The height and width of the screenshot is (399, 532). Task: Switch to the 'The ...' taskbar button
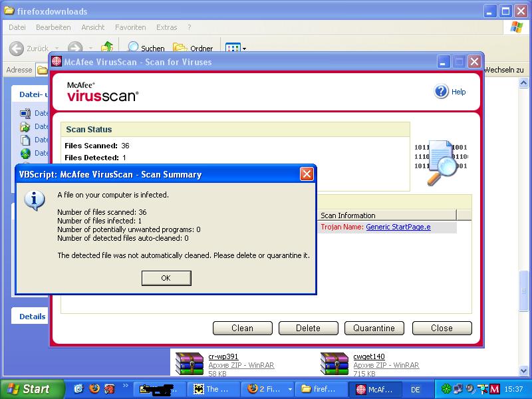pos(213,389)
